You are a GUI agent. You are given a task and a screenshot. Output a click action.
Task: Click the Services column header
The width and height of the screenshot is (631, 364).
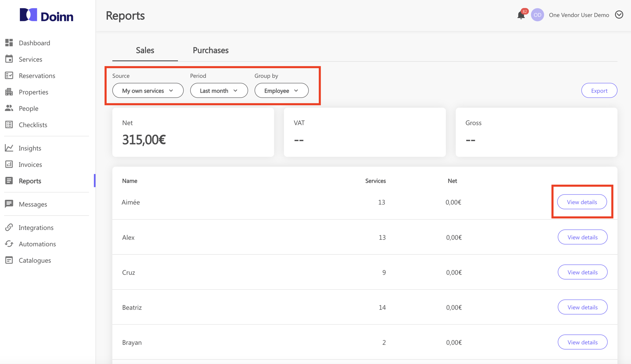tap(375, 181)
